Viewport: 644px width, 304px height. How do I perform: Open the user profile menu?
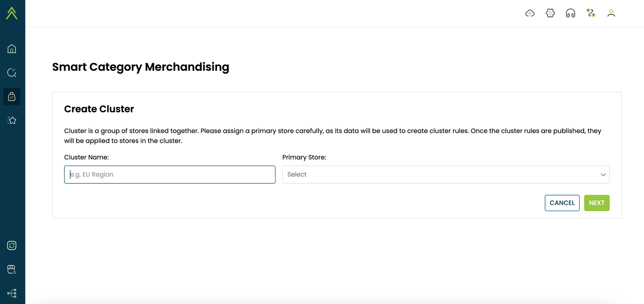click(611, 13)
